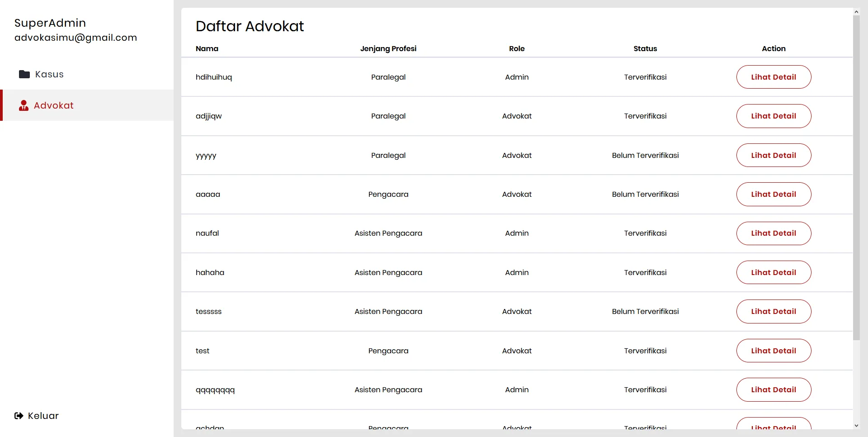Show details for Pengacara aaaaa
The image size is (868, 437).
[774, 194]
